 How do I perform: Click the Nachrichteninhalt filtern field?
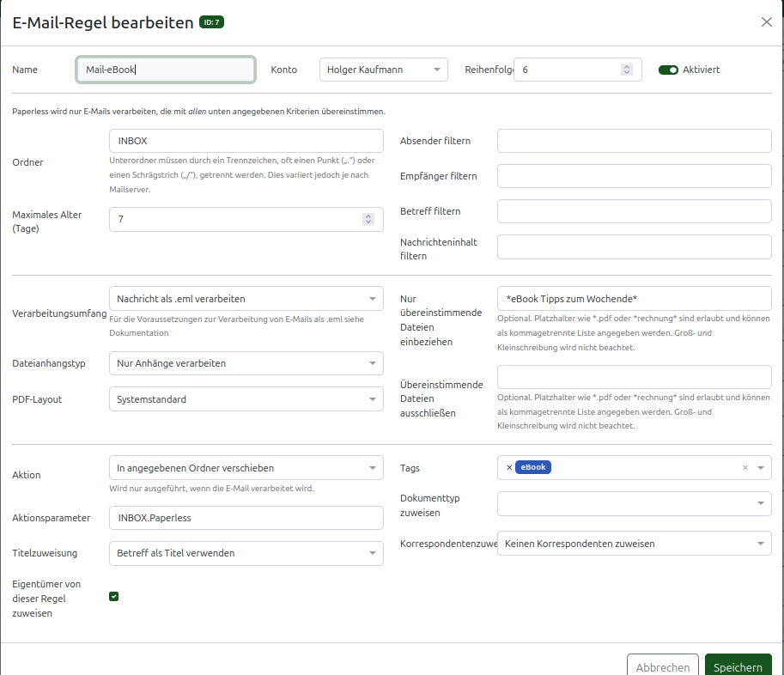[x=634, y=247]
